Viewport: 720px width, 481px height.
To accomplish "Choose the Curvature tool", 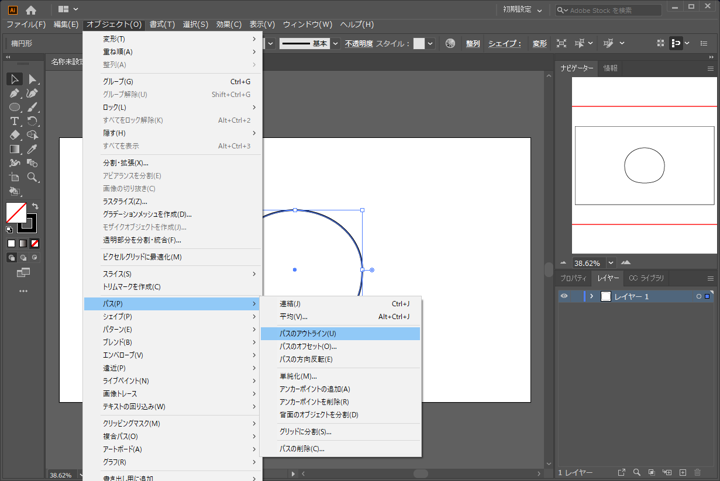I will tap(32, 94).
